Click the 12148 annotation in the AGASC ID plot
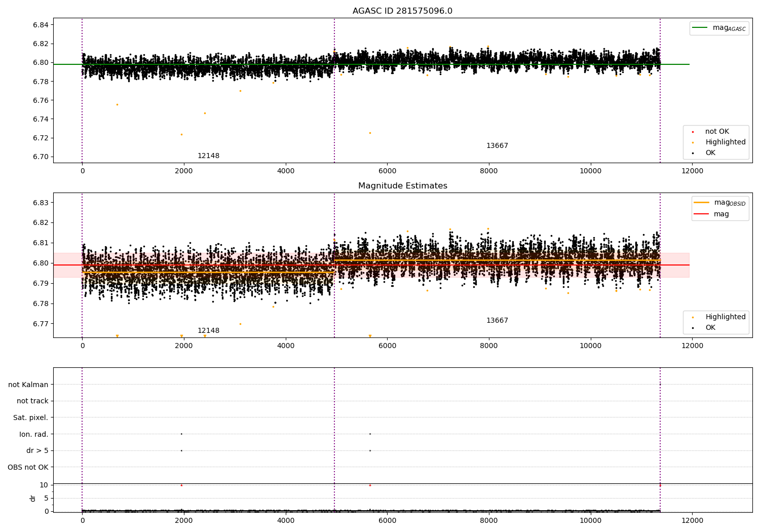Viewport: 760px width, 532px height. coord(208,156)
